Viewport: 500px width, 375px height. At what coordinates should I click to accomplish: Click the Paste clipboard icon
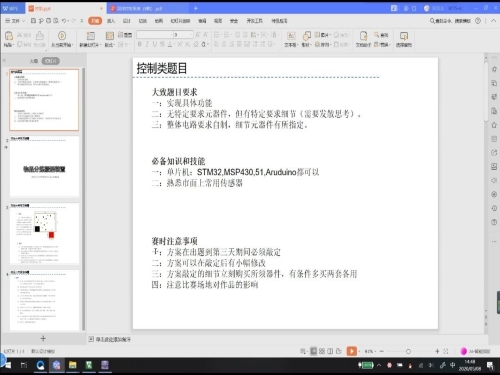pyautogui.click(x=9, y=36)
